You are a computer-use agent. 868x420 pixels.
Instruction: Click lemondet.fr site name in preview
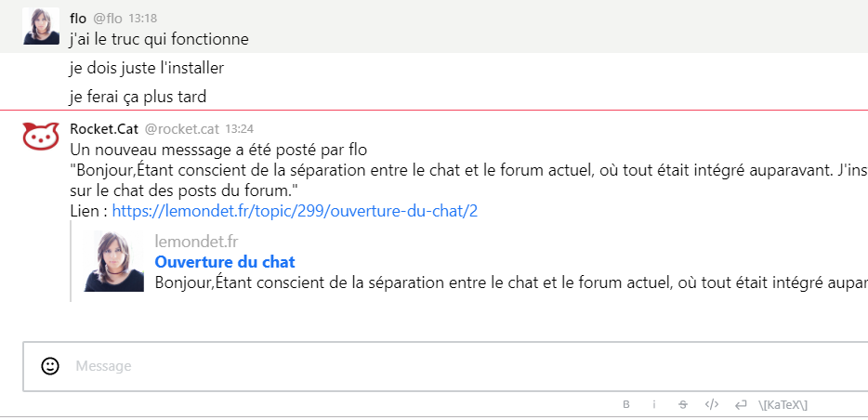196,242
